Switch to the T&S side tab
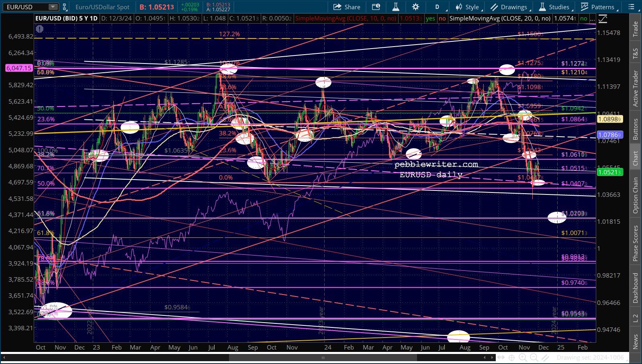Viewport: 642px width, 364px height. tap(635, 53)
